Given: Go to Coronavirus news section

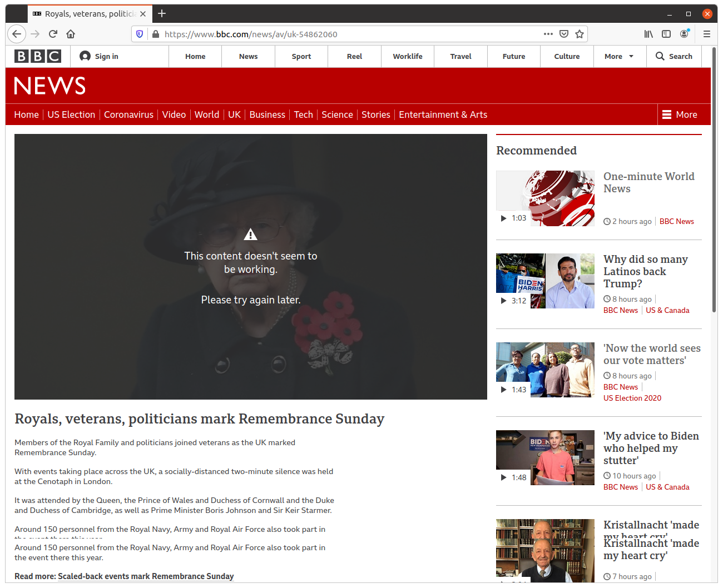Looking at the screenshot, I should [128, 114].
